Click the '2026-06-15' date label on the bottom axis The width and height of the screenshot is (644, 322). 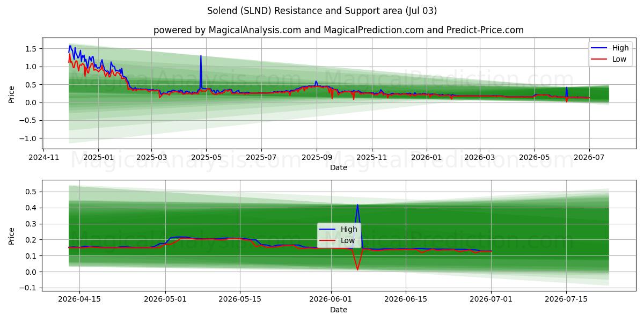(406, 301)
